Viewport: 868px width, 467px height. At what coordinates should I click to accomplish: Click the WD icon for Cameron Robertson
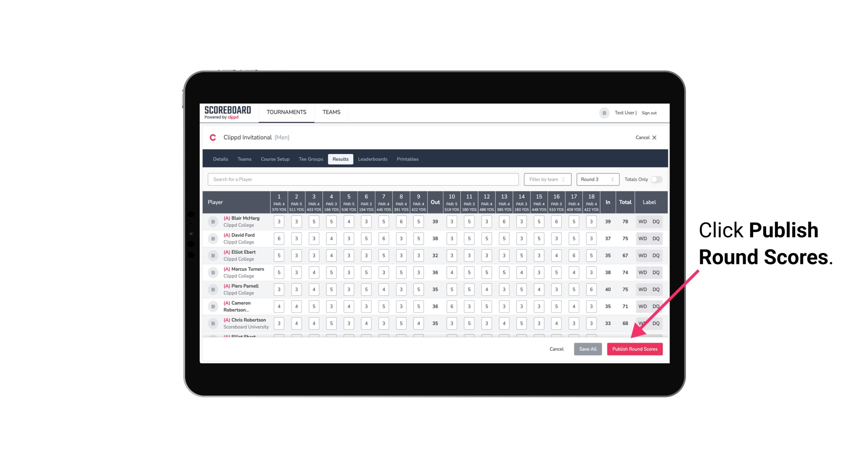pos(642,306)
